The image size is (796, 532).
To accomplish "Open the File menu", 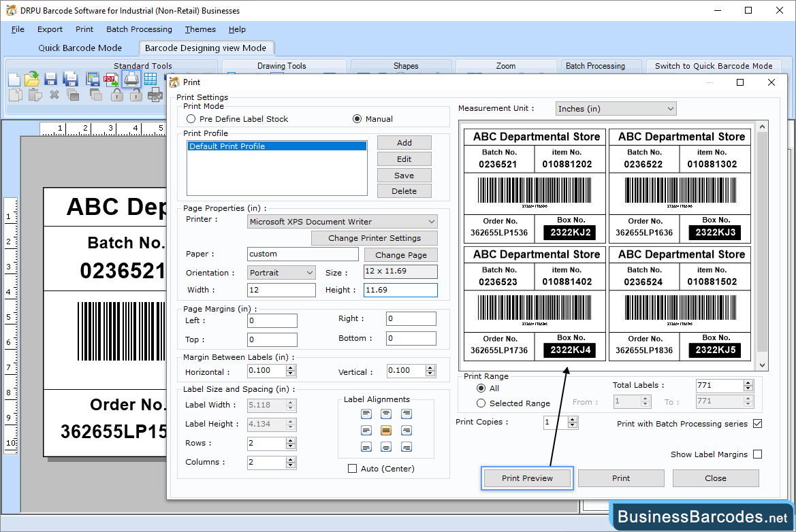I will coord(18,29).
